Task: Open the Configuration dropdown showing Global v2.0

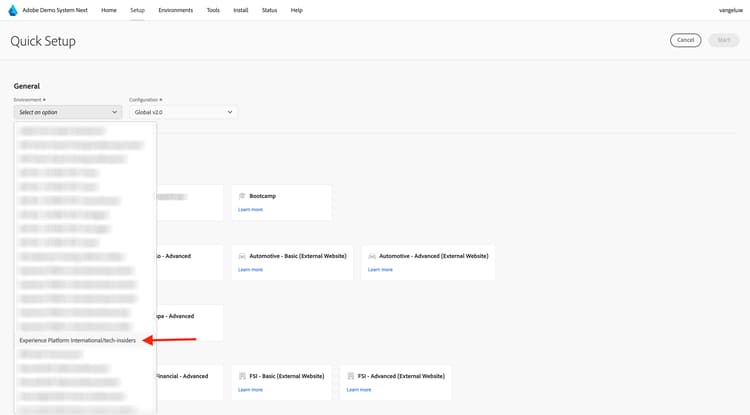Action: click(x=183, y=112)
